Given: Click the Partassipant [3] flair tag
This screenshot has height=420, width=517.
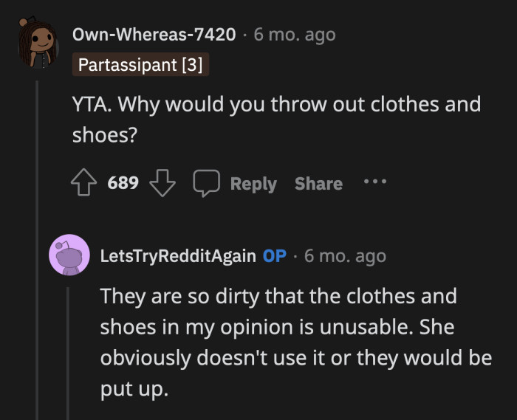Looking at the screenshot, I should [140, 66].
